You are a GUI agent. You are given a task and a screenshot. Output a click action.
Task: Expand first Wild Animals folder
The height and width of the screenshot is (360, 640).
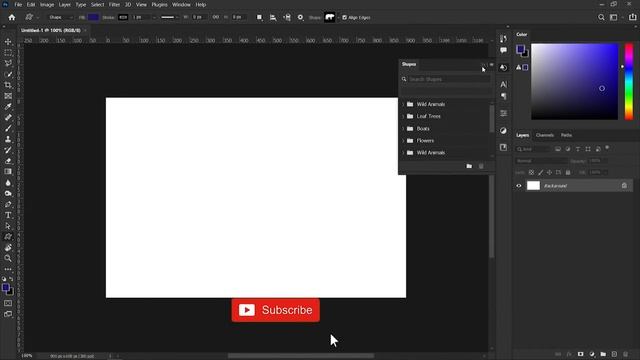pyautogui.click(x=403, y=104)
